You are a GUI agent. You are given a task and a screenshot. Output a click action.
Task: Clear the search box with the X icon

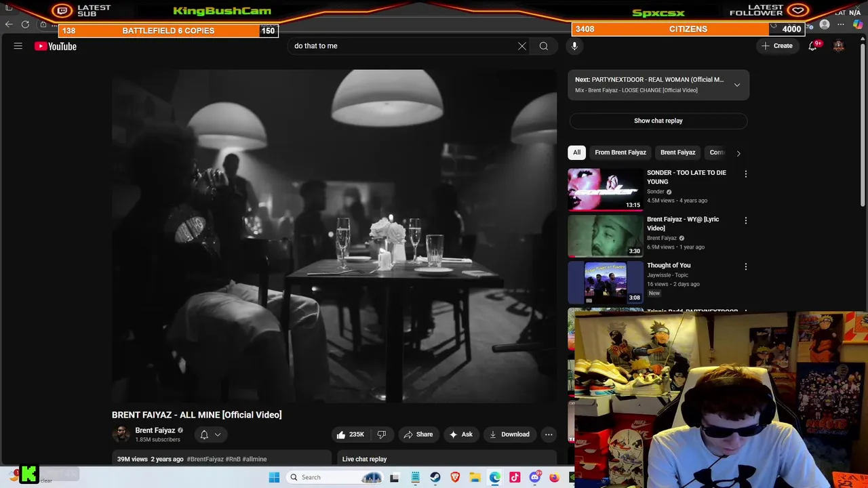tap(522, 46)
